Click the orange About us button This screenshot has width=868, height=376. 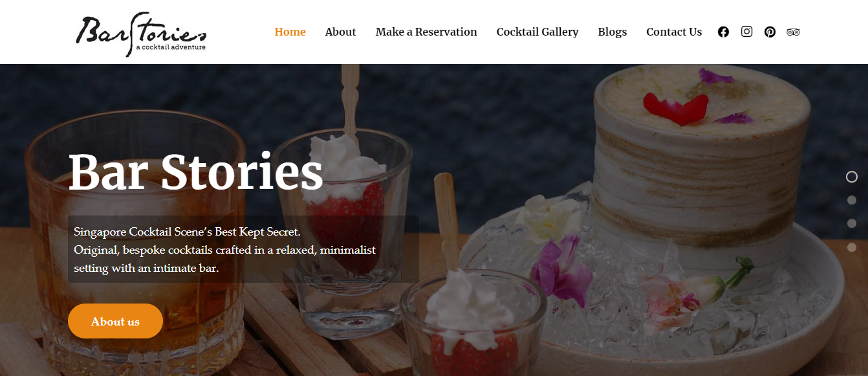click(115, 321)
